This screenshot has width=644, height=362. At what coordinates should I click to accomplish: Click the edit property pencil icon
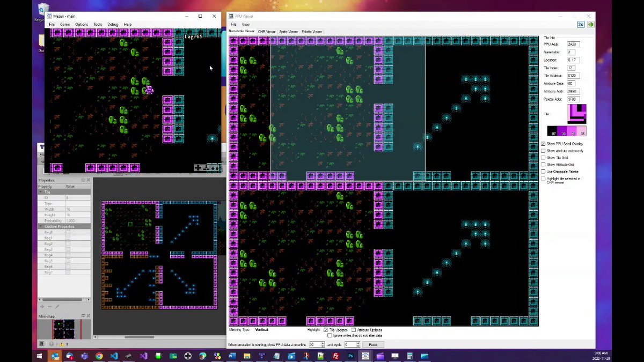pos(57,306)
